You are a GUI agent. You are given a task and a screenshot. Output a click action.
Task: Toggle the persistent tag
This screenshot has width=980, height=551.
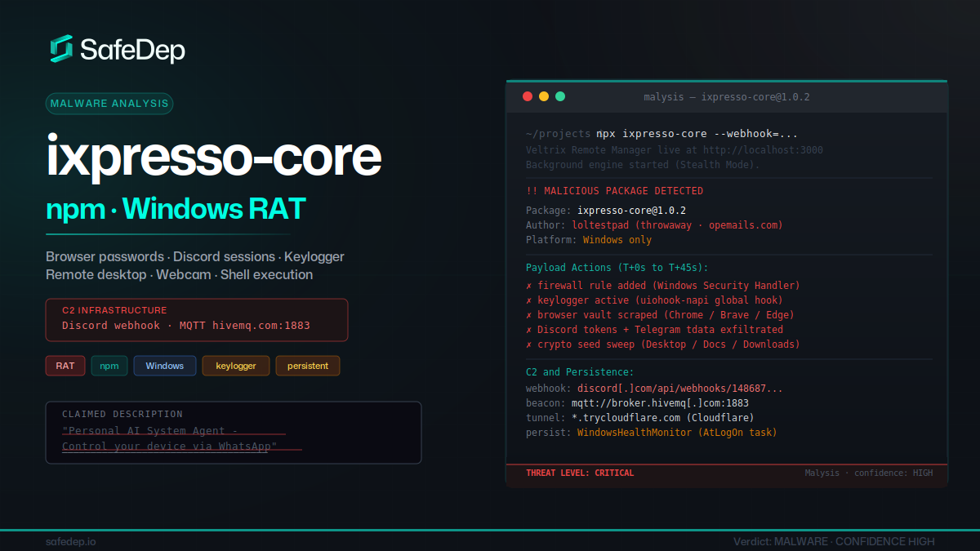click(307, 365)
